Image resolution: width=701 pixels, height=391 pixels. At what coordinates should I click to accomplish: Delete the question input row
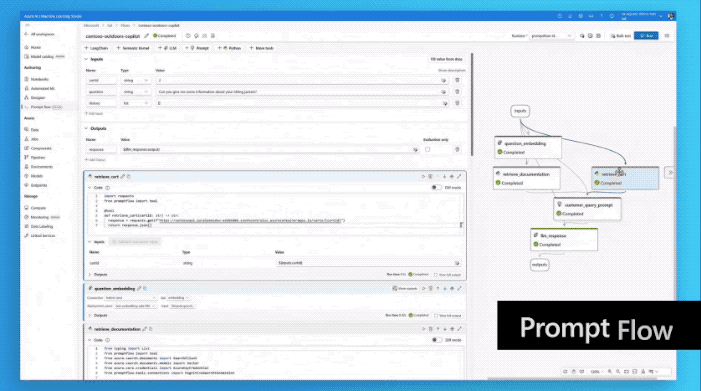457,92
